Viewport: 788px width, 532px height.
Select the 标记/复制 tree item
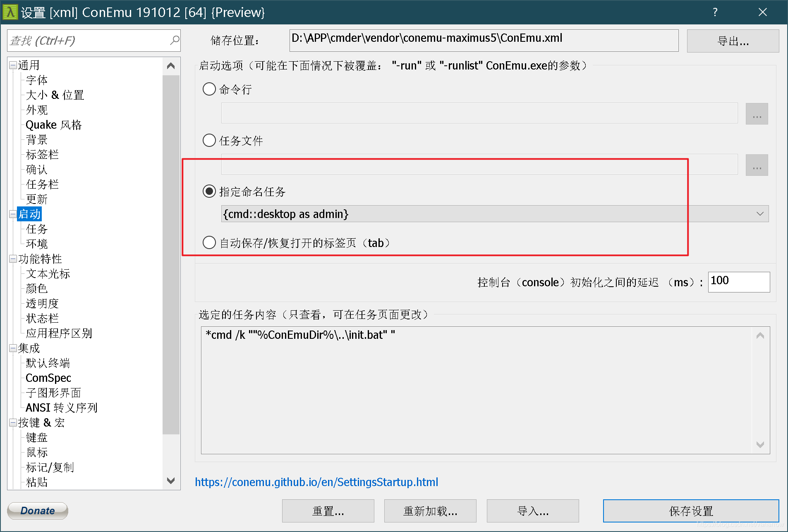coord(50,467)
